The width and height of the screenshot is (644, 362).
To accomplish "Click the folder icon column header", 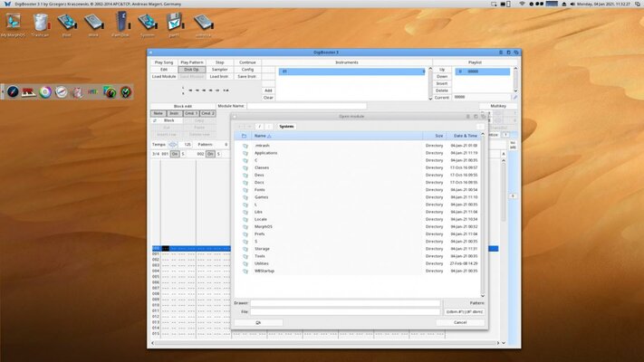I will (244, 136).
